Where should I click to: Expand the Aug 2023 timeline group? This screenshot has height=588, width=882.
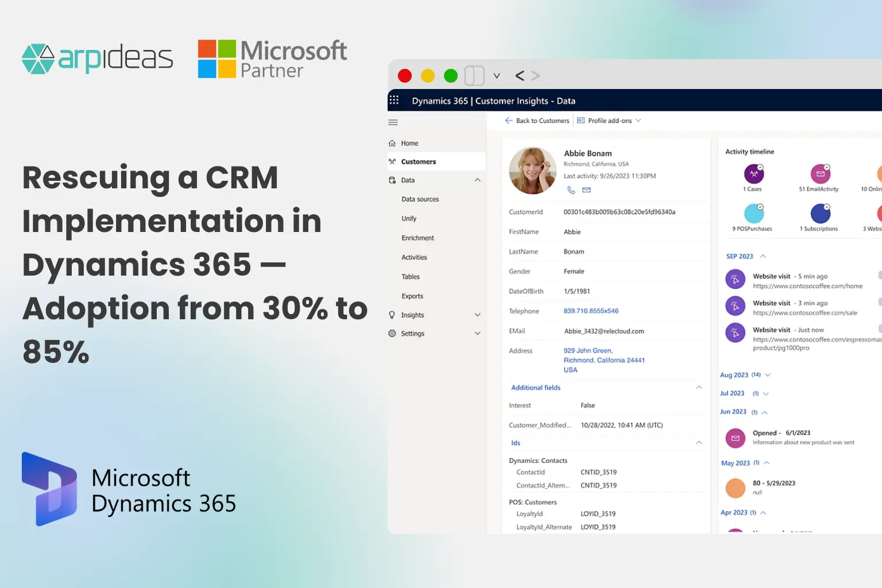[x=768, y=375]
